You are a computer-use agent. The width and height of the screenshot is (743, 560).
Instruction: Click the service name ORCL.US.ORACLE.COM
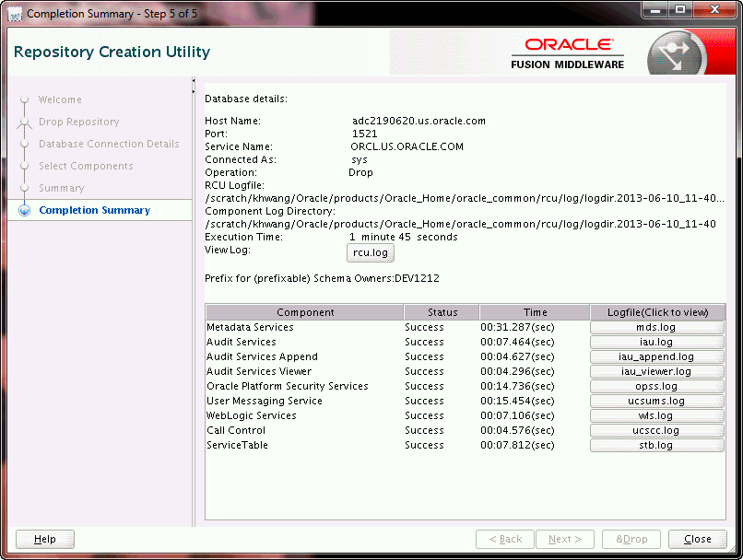(x=407, y=146)
